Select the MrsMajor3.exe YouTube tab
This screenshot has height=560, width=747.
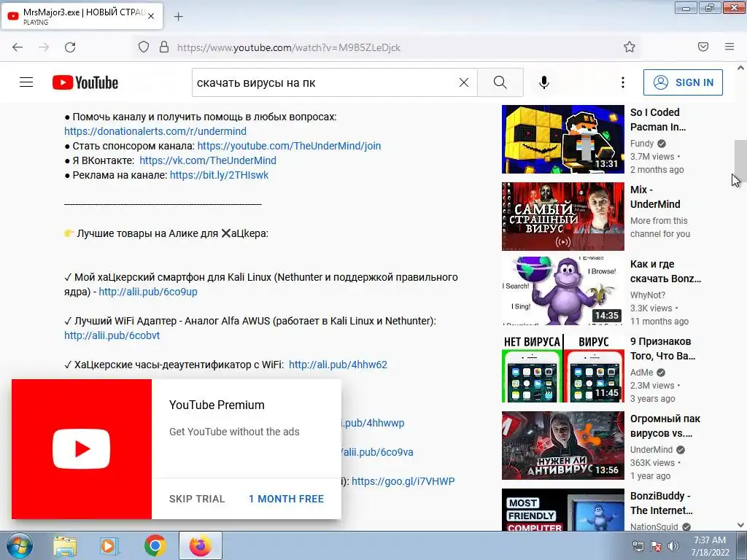point(82,16)
